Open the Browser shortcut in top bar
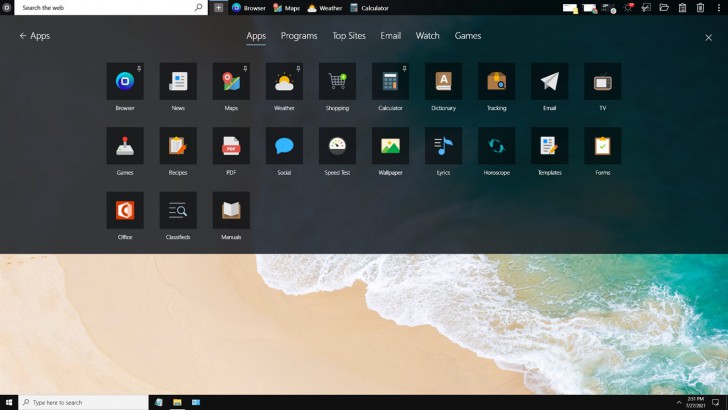This screenshot has width=728, height=410. tap(249, 8)
